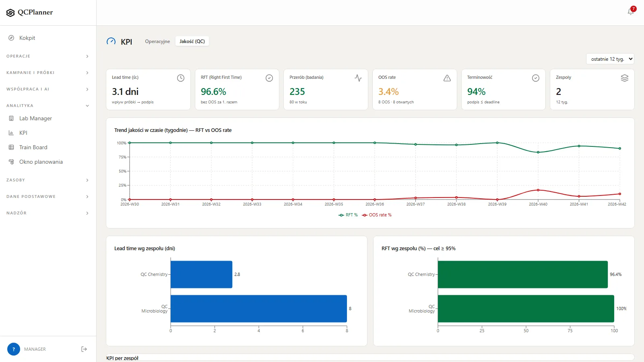The width and height of the screenshot is (644, 362).
Task: Click the QC Chemistry RFT bar
Action: [523, 274]
